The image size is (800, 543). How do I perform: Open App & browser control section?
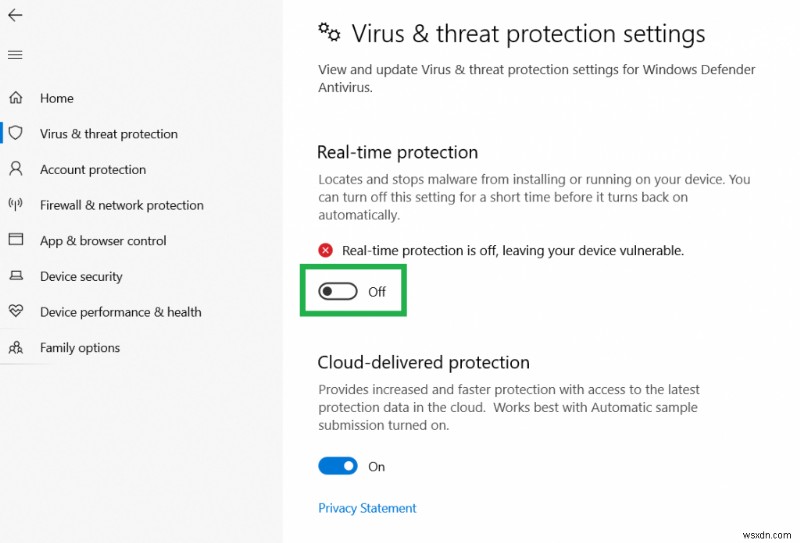(x=103, y=241)
